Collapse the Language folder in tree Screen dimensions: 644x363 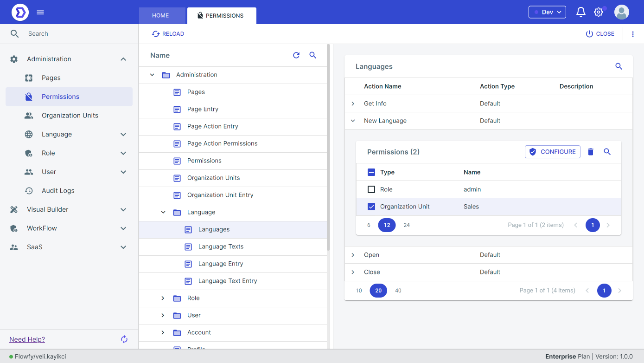coord(163,212)
